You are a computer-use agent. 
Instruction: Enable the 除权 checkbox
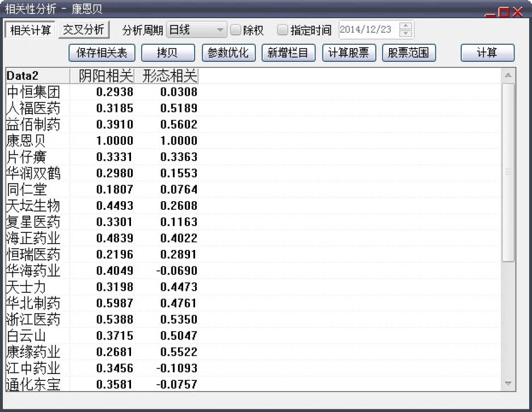235,30
